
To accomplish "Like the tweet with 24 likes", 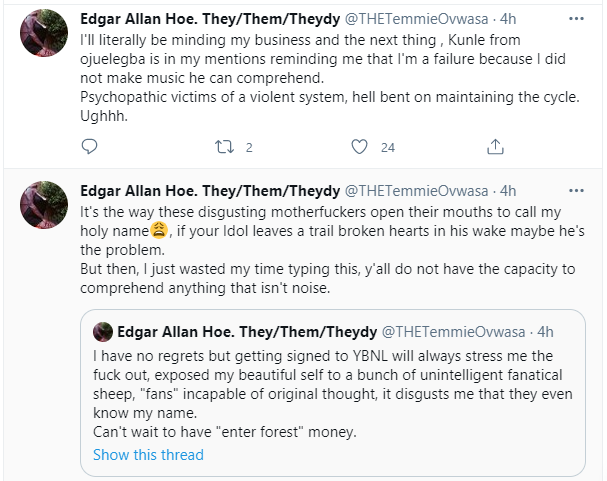I will [361, 147].
